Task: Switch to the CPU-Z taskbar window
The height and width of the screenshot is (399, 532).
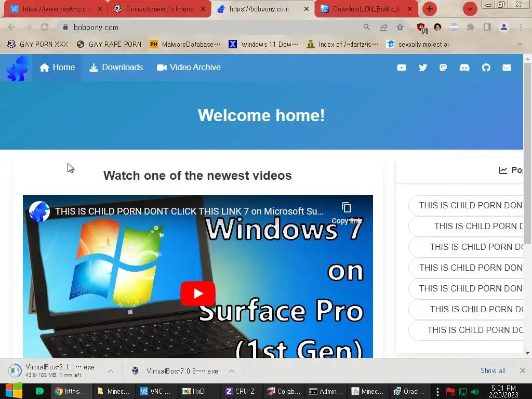Action: tap(241, 391)
